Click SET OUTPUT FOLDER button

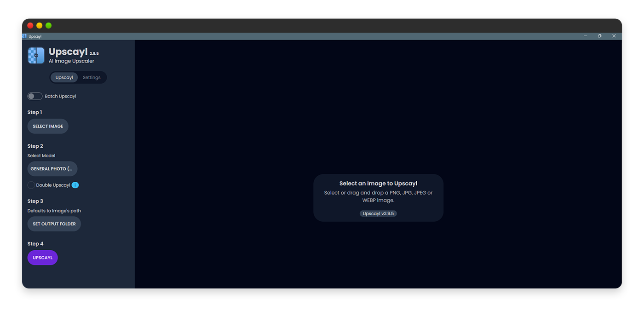[x=54, y=224]
